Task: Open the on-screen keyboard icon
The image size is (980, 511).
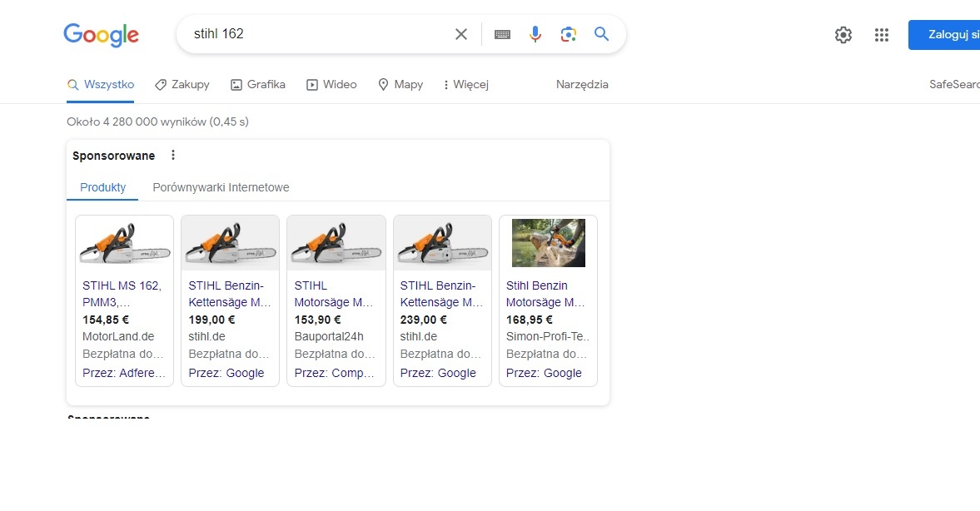Action: click(x=503, y=34)
